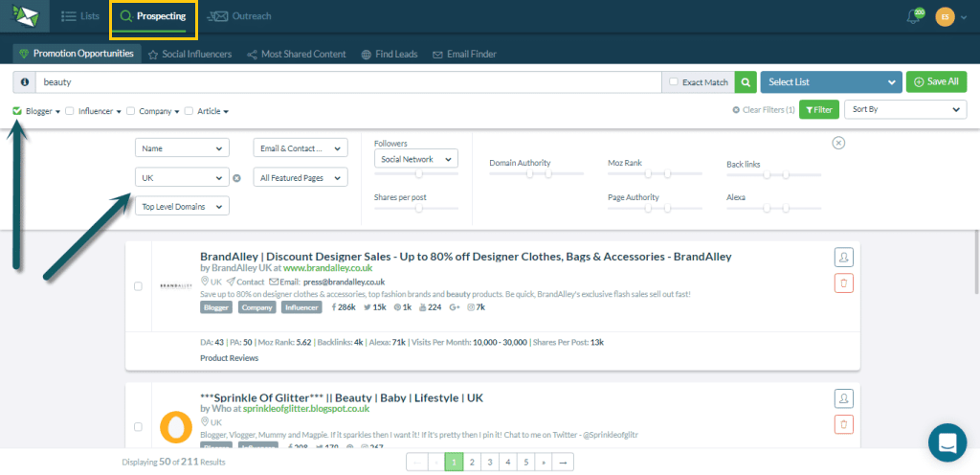Open the Email & Contact dropdown
Screen dimensions: 980x475
[x=300, y=148]
